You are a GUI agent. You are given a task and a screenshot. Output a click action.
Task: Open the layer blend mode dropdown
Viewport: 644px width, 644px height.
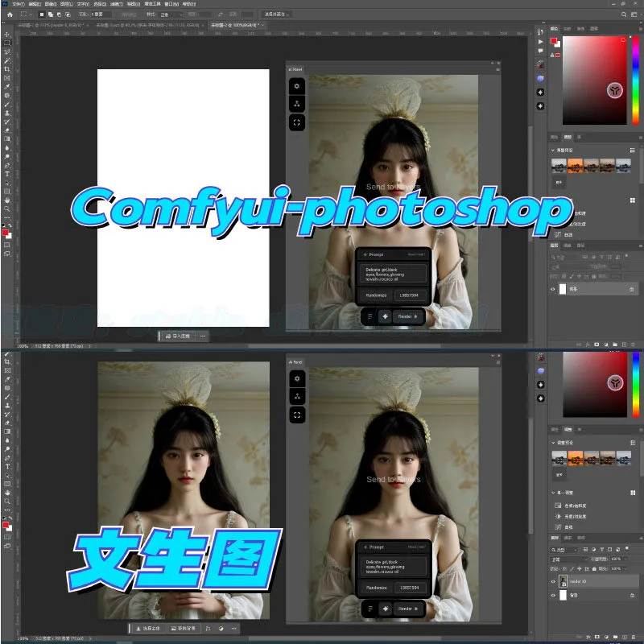point(569,558)
